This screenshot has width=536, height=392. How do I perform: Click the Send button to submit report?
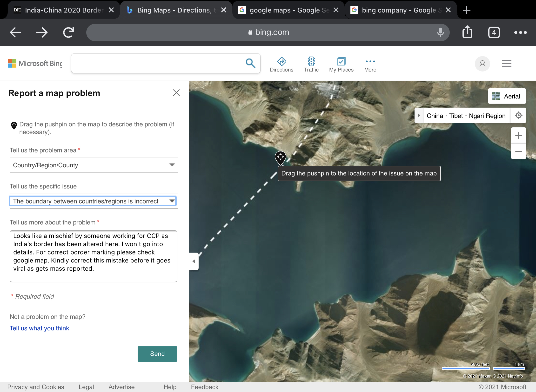click(157, 354)
